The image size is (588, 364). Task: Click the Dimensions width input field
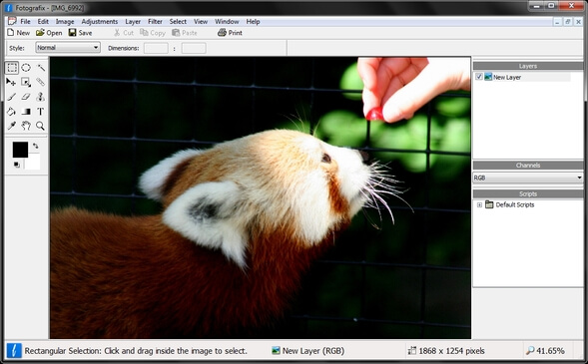tap(156, 48)
